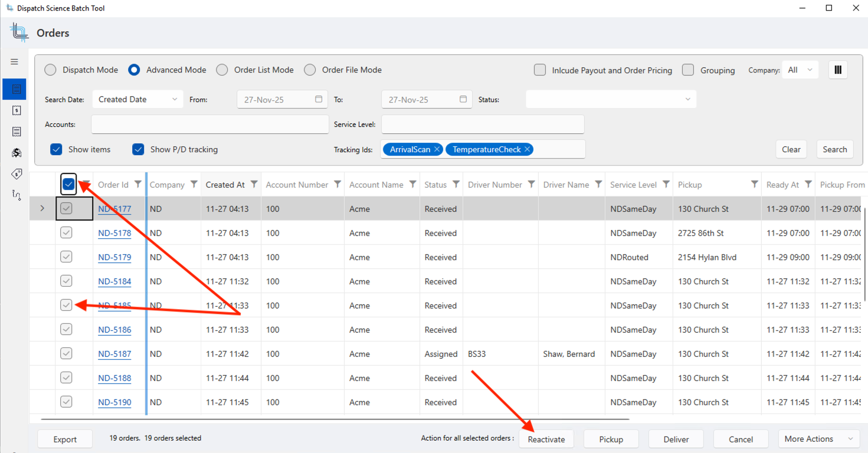Open order link ND-5184
Screen dimensions: 868x453
[114, 281]
